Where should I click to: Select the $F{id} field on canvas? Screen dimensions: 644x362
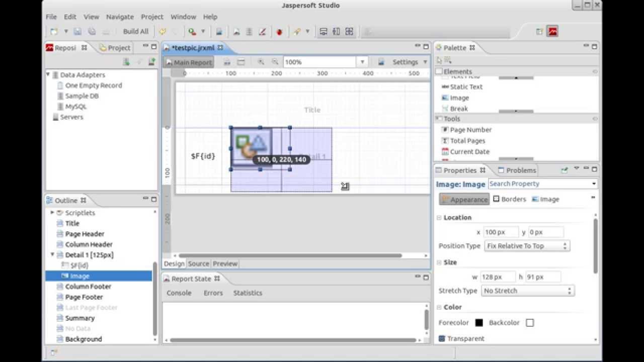pyautogui.click(x=203, y=156)
